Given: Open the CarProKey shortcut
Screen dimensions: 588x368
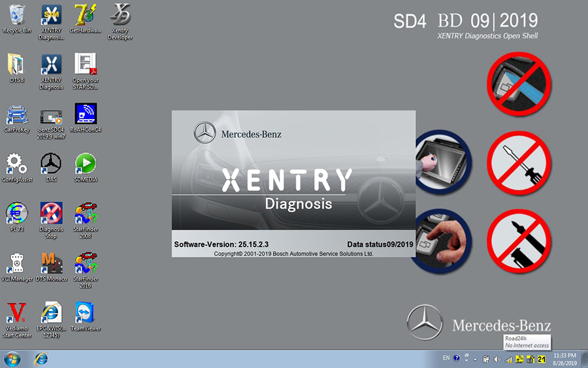Looking at the screenshot, I should click(x=16, y=114).
